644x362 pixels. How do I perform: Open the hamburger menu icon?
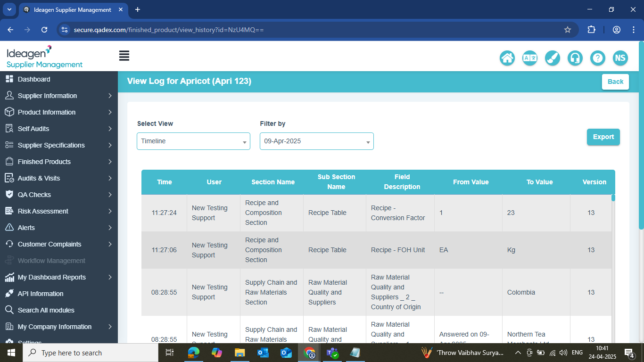click(124, 56)
